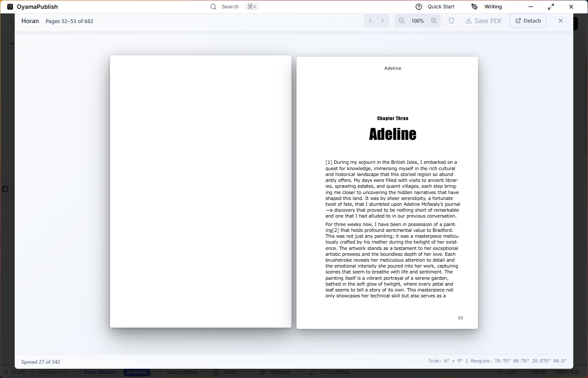Screen dimensions: 588x378
Task: Switch to the PREVIEW tab
Action: 567,372
